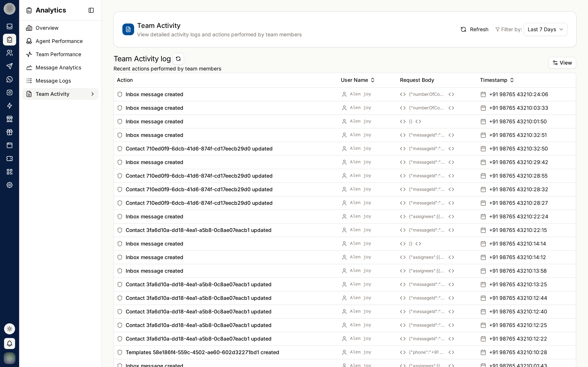Collapse the Analytics sidebar panel

point(91,10)
